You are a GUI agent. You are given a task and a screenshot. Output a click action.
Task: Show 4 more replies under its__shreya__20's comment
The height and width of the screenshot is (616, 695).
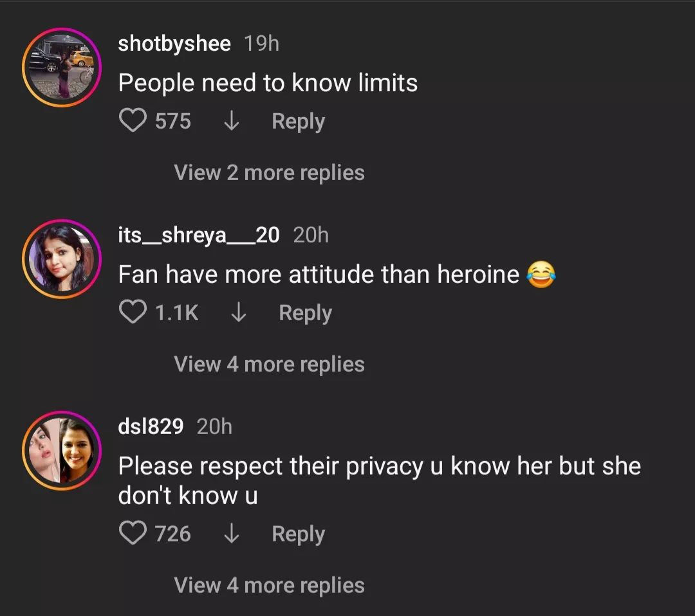pos(268,363)
